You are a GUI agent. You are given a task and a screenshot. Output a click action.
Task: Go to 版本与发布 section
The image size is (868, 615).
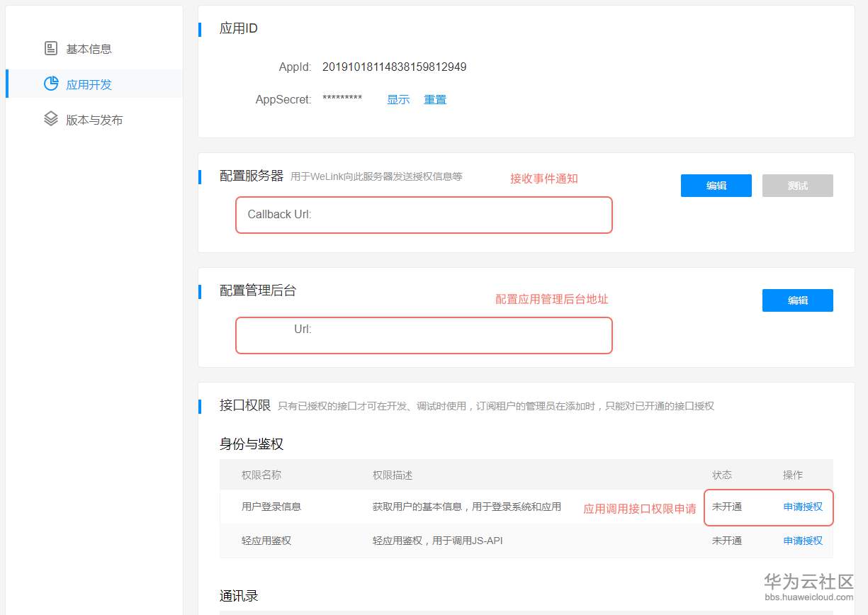pos(94,119)
